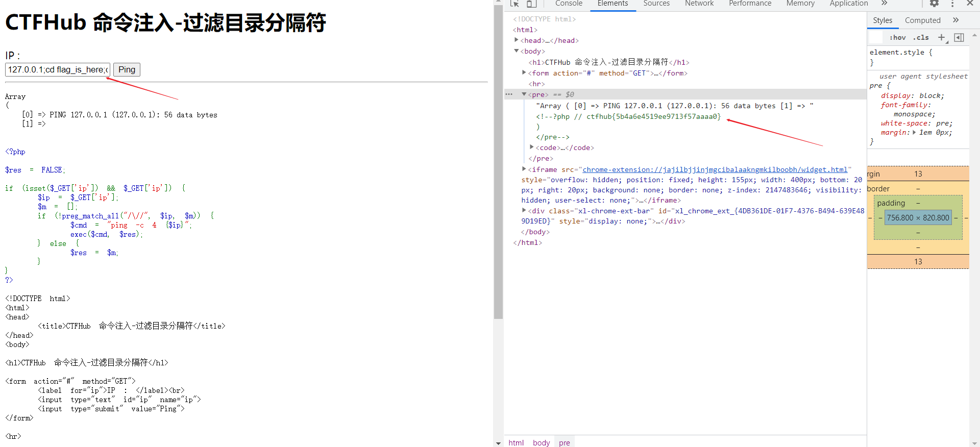The image size is (980, 447).
Task: Click the styles filter box
Action: tap(876, 37)
